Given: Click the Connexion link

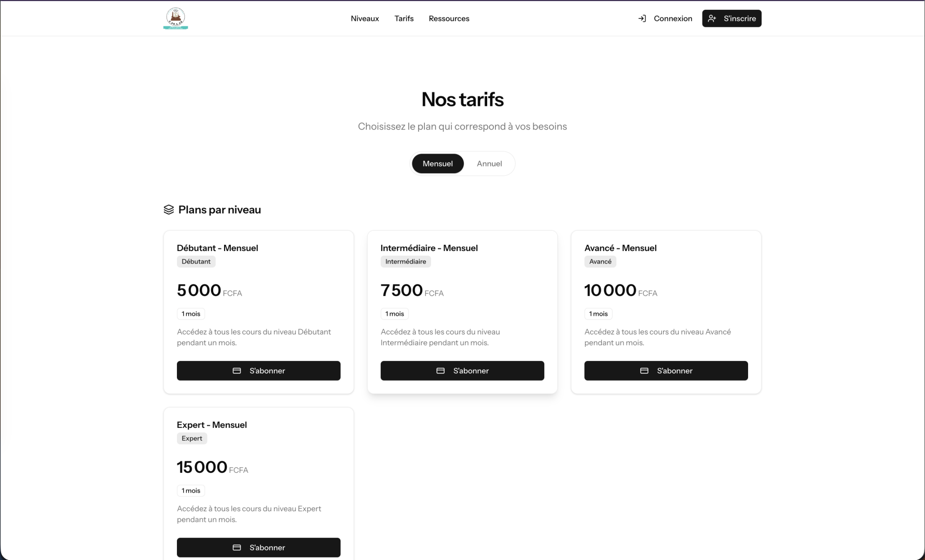Looking at the screenshot, I should (x=673, y=19).
